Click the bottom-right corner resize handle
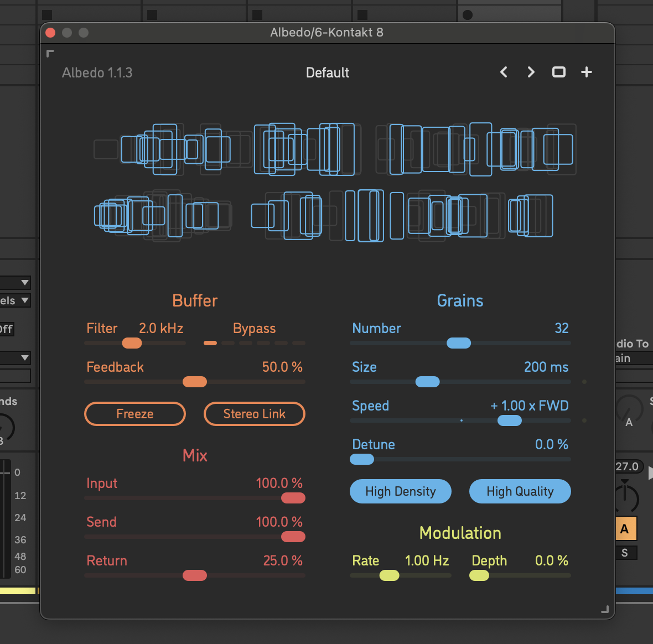This screenshot has height=644, width=653. (605, 609)
